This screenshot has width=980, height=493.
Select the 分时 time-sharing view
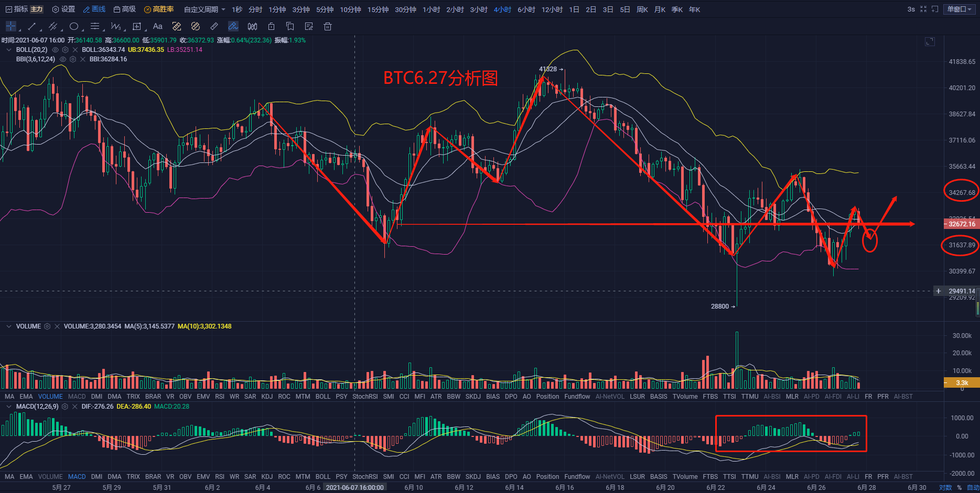255,9
